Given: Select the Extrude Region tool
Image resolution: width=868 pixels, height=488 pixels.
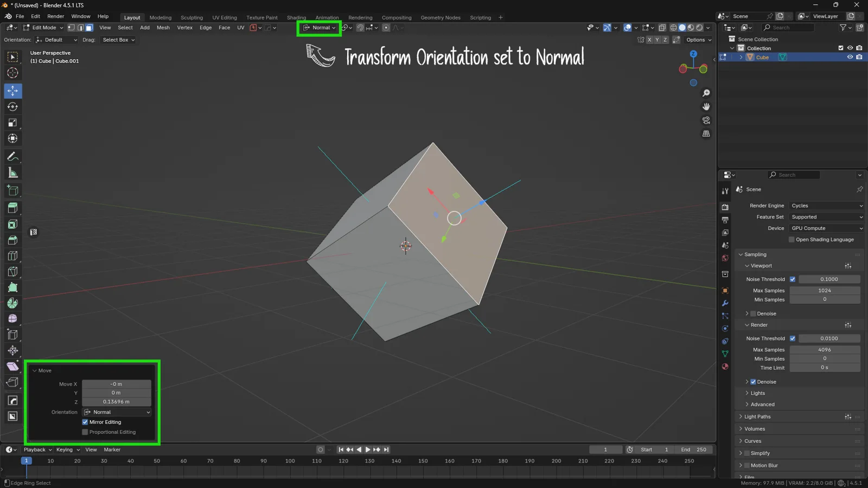Looking at the screenshot, I should coord(12,208).
